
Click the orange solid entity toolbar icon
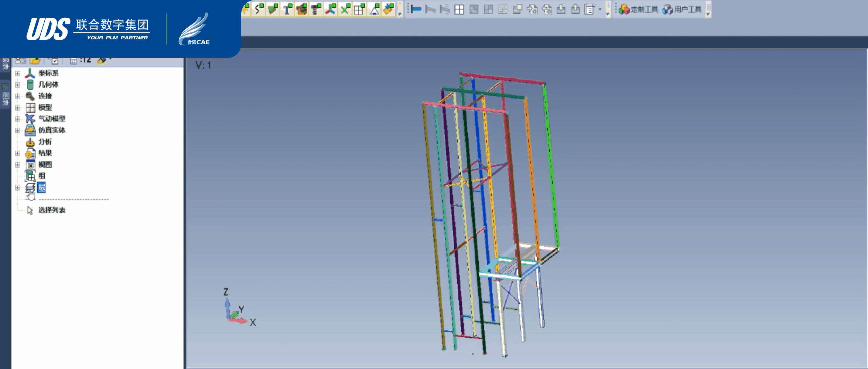point(302,9)
